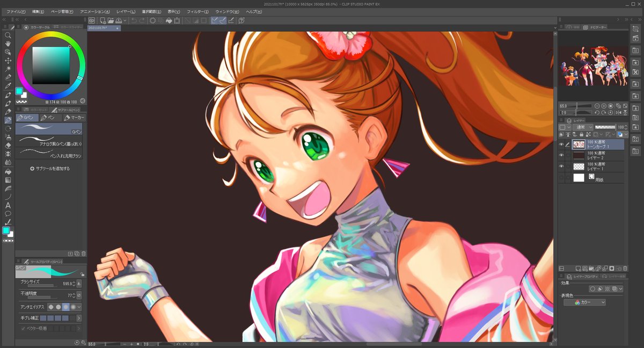Screen dimensions: 644x348
Task: Hide the レイヤー 2 layer
Action: [x=561, y=156]
